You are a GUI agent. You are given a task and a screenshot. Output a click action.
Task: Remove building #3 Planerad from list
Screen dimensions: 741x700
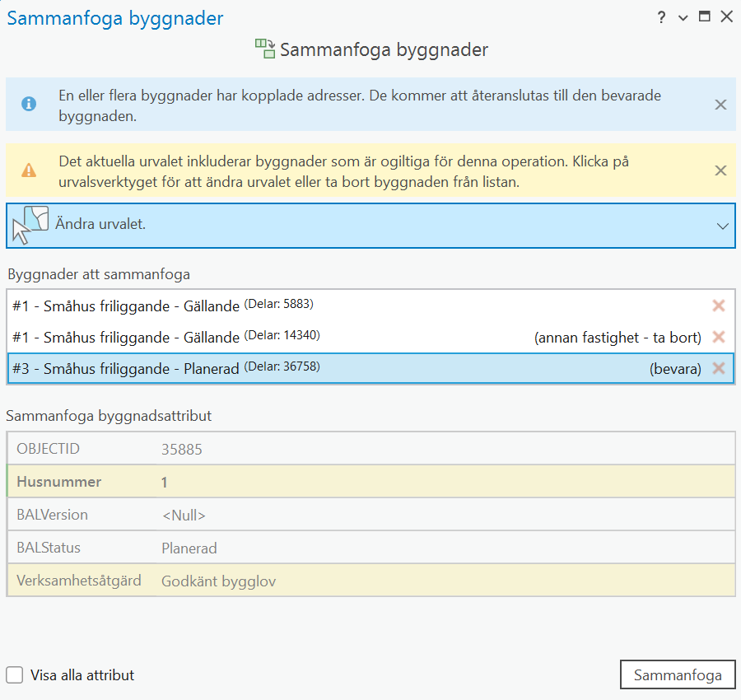(x=718, y=368)
